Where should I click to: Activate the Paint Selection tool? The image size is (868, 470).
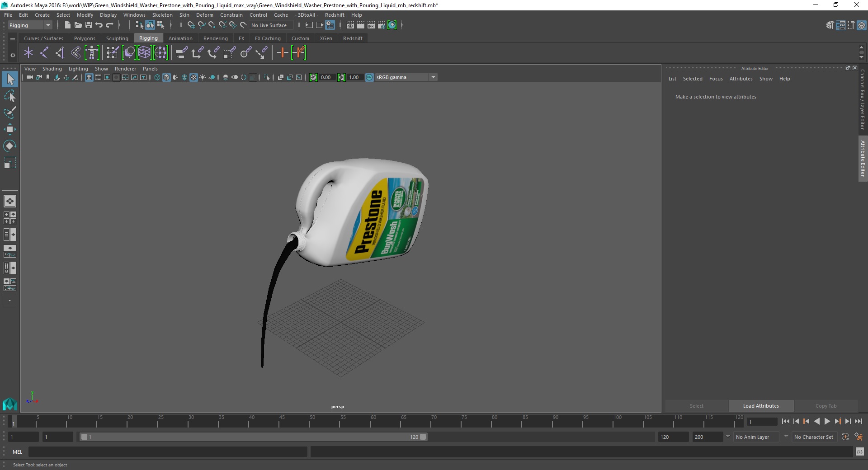[x=10, y=113]
